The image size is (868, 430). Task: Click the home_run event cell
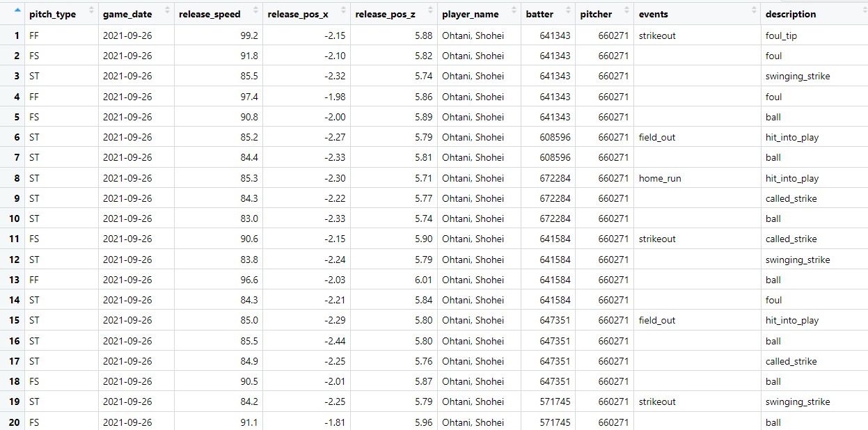660,178
